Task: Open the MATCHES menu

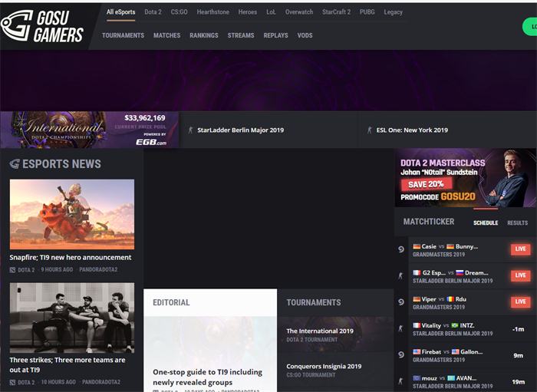Action: [166, 35]
